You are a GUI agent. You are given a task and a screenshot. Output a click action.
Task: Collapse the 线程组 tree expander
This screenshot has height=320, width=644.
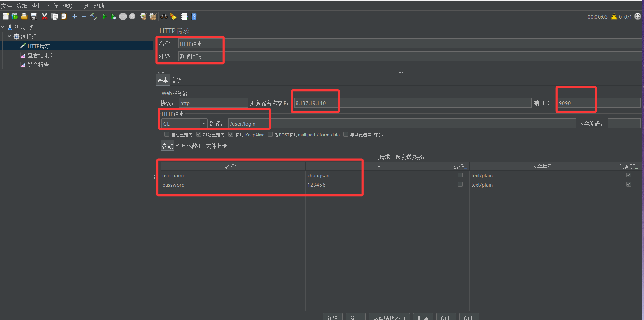pyautogui.click(x=9, y=36)
